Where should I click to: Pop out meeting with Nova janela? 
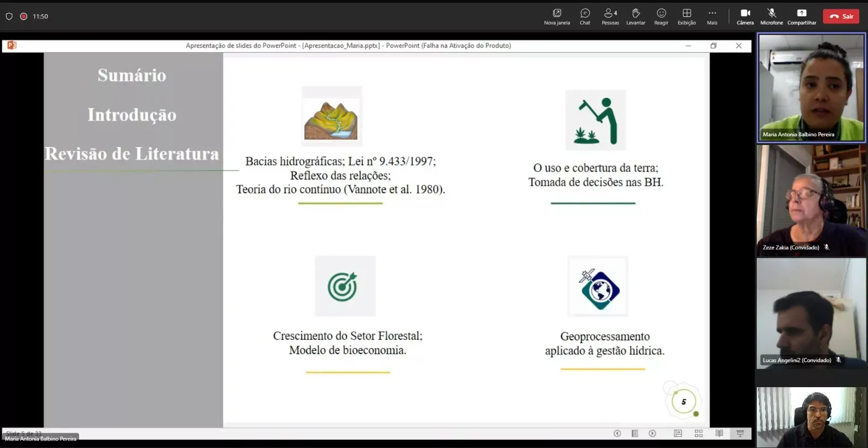click(557, 16)
